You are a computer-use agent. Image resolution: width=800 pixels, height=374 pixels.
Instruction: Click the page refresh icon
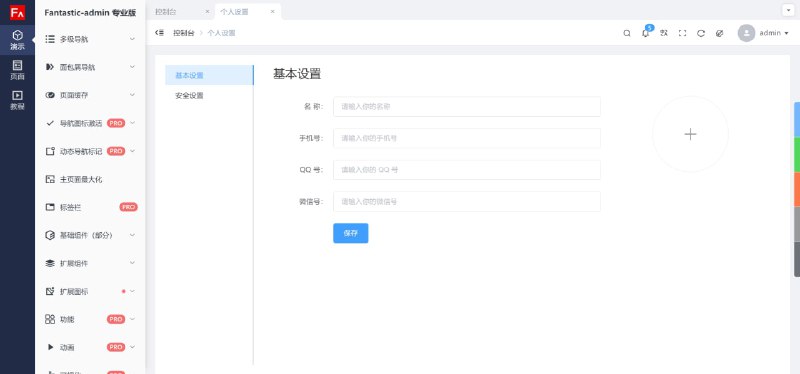(701, 33)
